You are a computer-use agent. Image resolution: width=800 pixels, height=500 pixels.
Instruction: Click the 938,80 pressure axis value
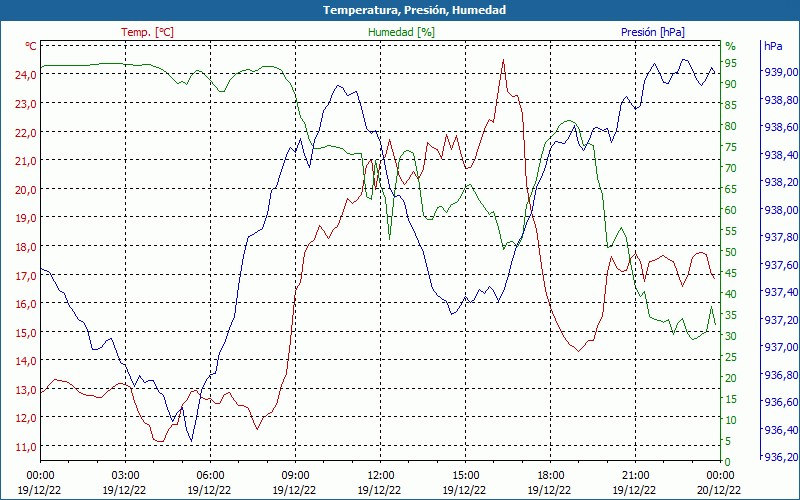click(x=781, y=99)
